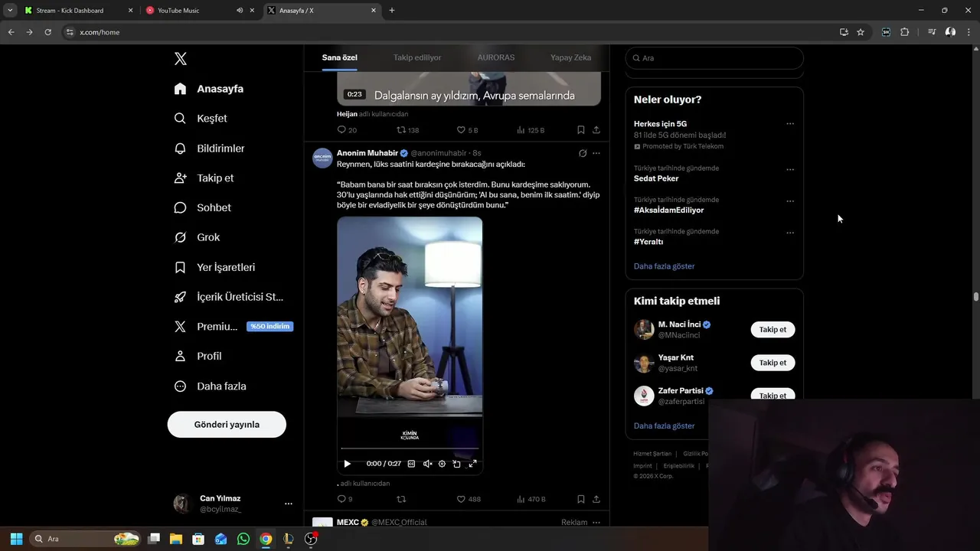The image size is (980, 551).
Task: Open Profil page from sidebar
Action: [x=198, y=356]
